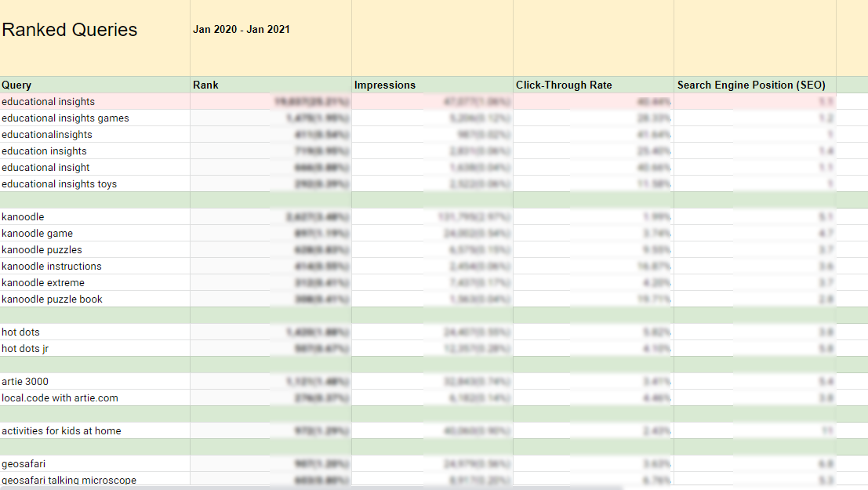Select the 'Click-Through Rate' column header
868x490 pixels.
pos(594,85)
